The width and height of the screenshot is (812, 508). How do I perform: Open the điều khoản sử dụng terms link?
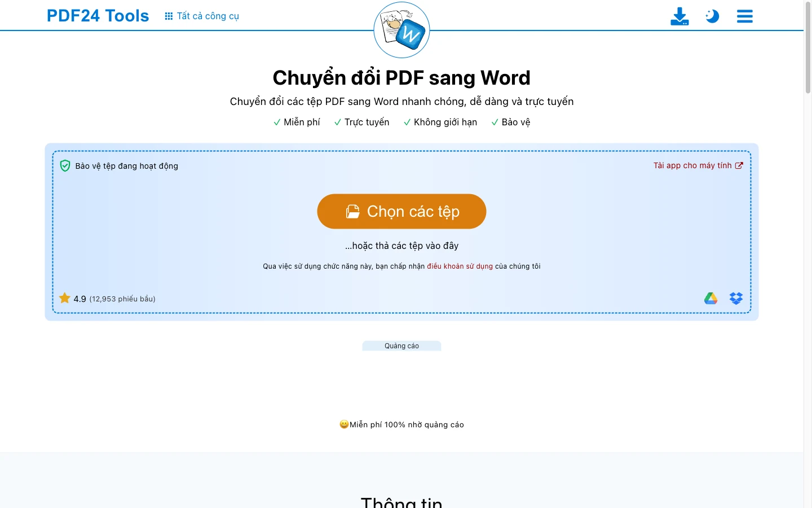click(460, 266)
